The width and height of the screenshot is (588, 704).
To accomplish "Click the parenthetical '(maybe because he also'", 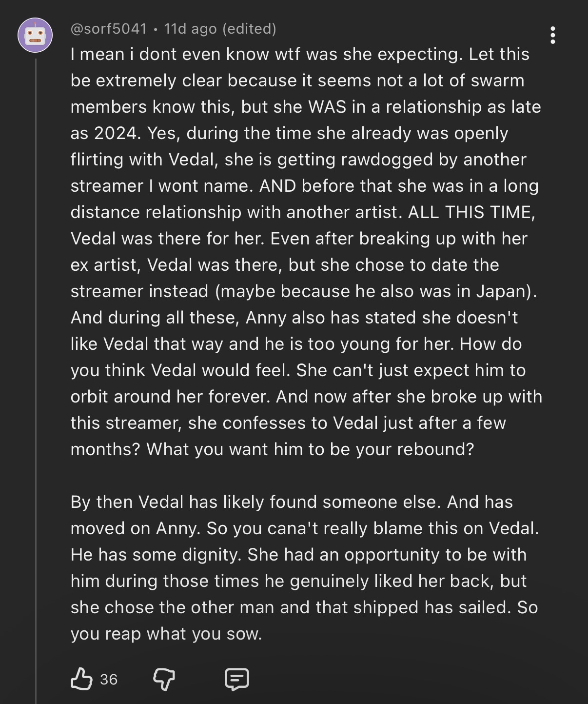I will [307, 291].
